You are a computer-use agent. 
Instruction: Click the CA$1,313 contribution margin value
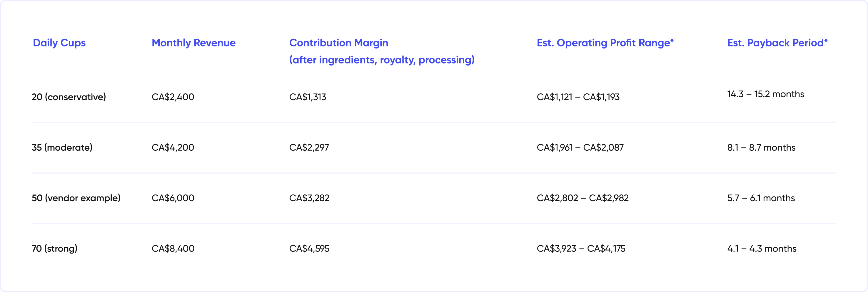pyautogui.click(x=308, y=97)
